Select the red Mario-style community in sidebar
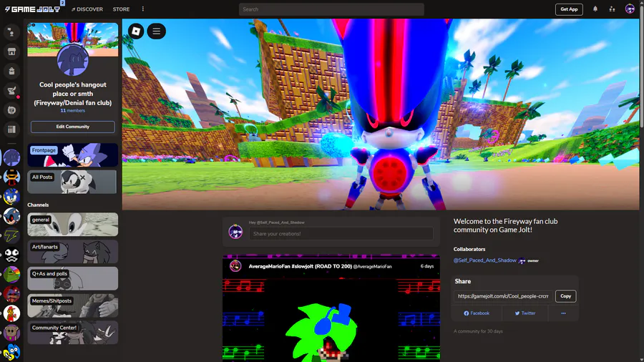The image size is (644, 362). click(11, 313)
